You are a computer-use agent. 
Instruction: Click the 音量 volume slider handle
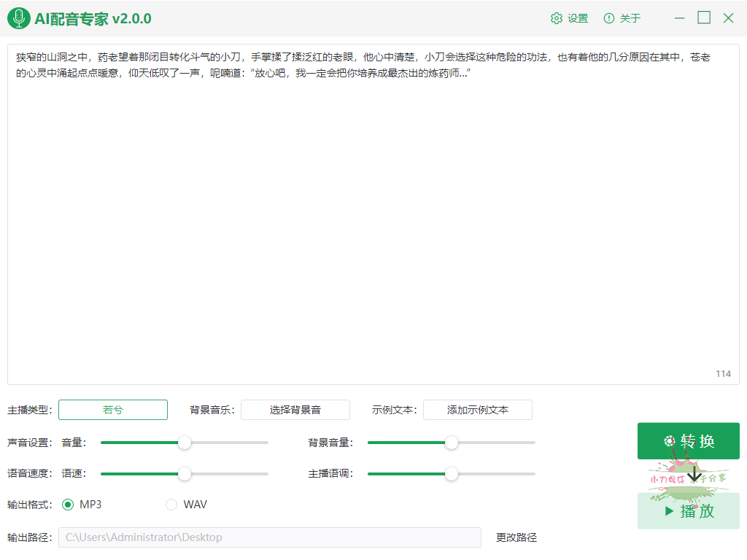tap(185, 443)
